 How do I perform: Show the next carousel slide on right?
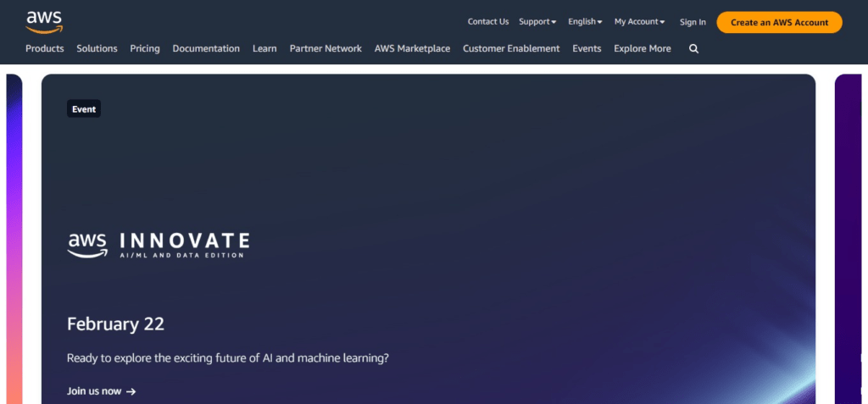tap(850, 237)
